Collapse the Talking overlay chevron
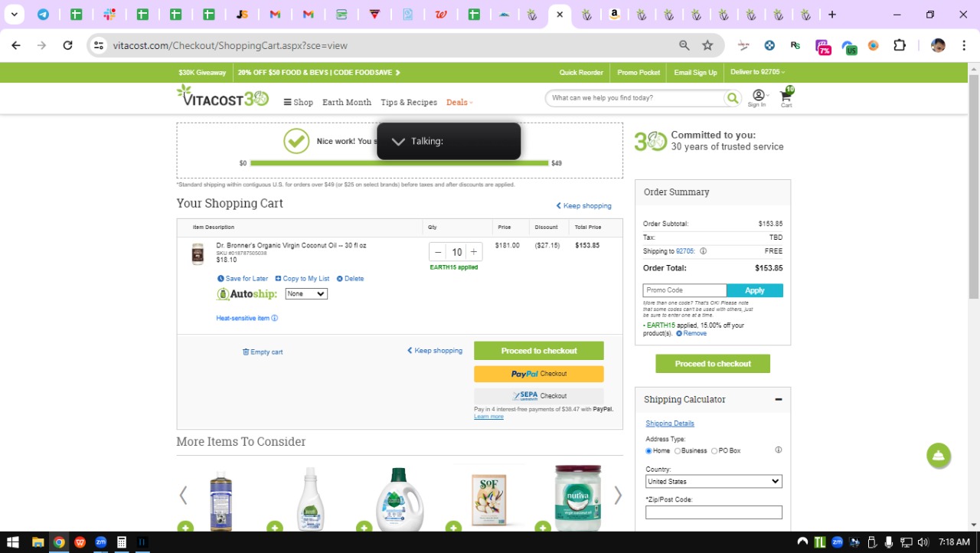The width and height of the screenshot is (980, 553). 398,142
